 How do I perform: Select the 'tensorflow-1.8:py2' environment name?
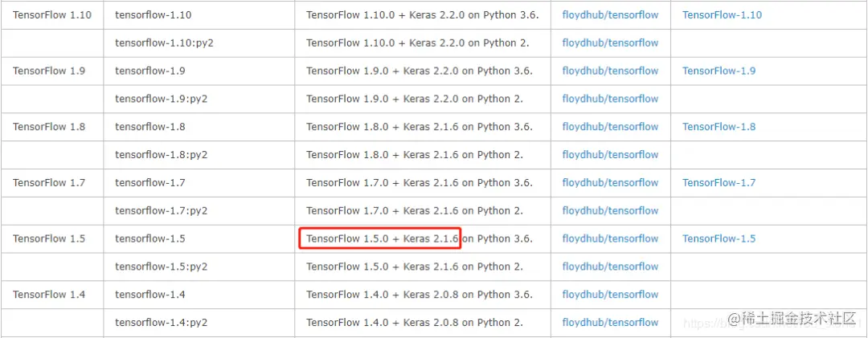(x=161, y=154)
